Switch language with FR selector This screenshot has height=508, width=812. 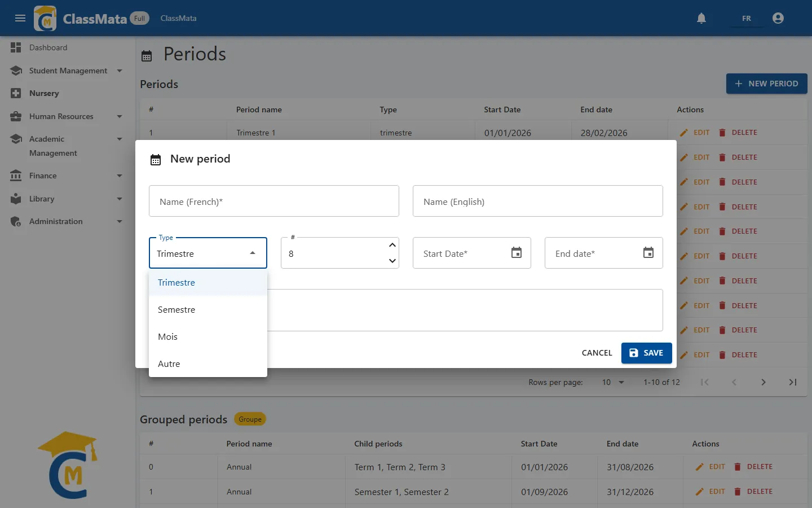[x=746, y=18]
